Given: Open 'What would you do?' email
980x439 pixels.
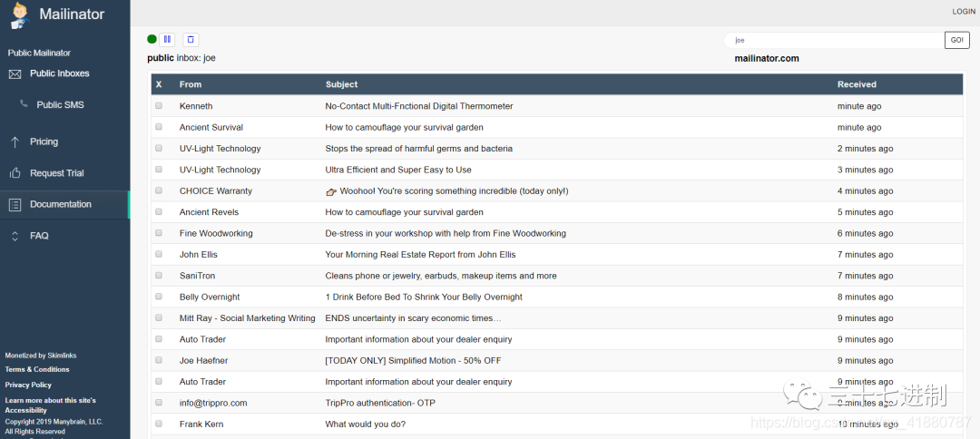Looking at the screenshot, I should (365, 424).
